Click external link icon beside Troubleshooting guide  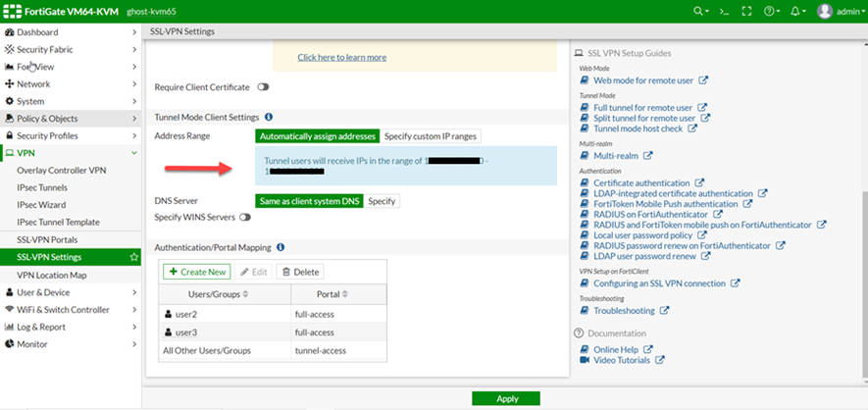click(x=664, y=310)
